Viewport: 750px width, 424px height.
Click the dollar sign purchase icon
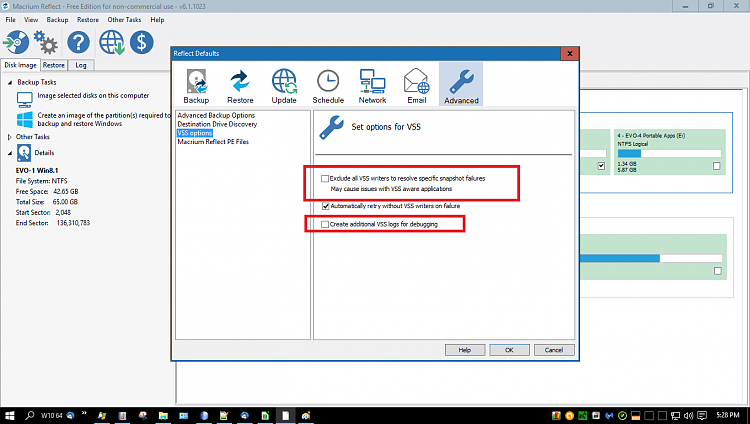tap(142, 42)
